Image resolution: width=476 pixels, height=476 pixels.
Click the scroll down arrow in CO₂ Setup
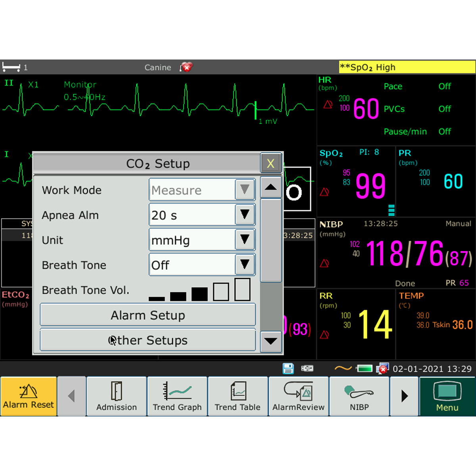tap(271, 341)
